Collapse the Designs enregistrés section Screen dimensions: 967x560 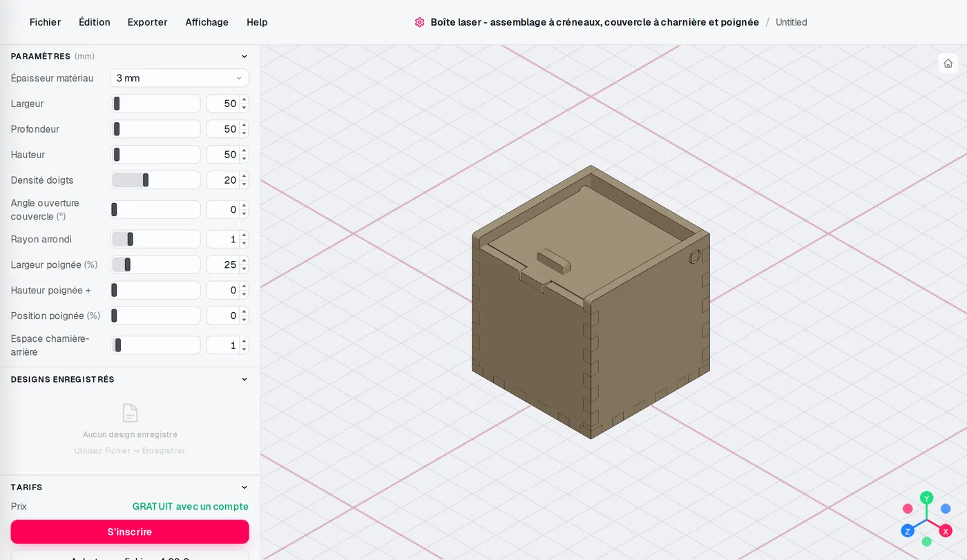244,379
